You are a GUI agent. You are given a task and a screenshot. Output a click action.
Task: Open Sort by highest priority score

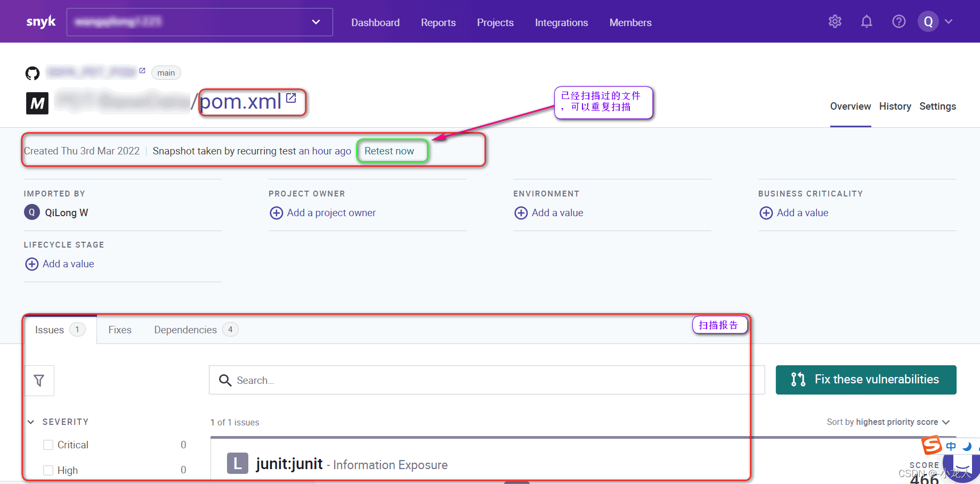[x=888, y=422]
